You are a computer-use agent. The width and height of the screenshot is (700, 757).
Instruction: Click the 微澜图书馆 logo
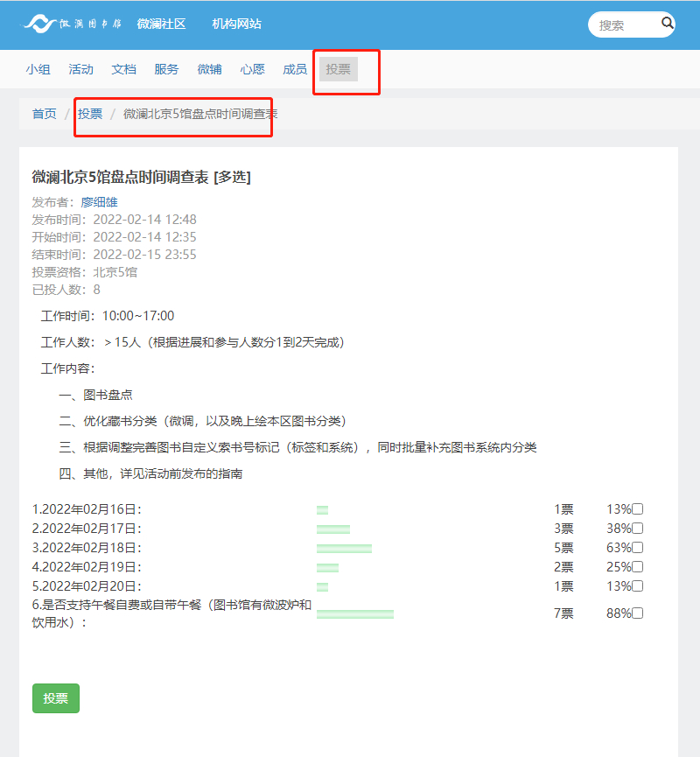[x=73, y=24]
